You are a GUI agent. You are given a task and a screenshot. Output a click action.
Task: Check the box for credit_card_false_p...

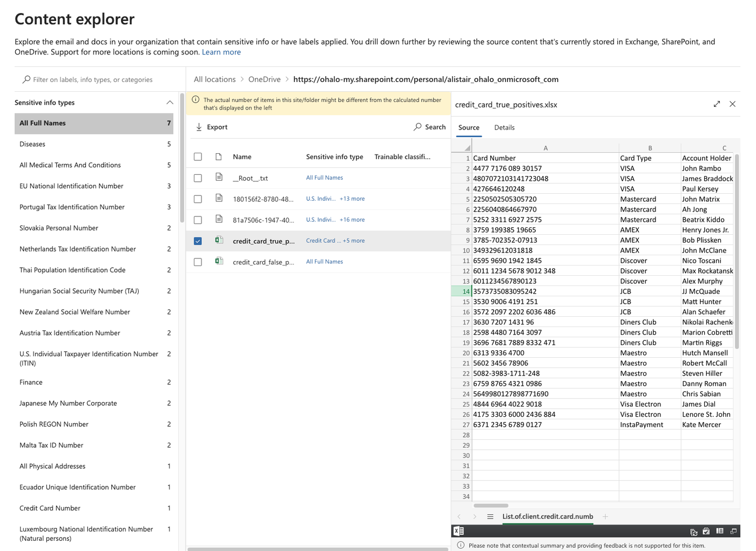click(198, 262)
